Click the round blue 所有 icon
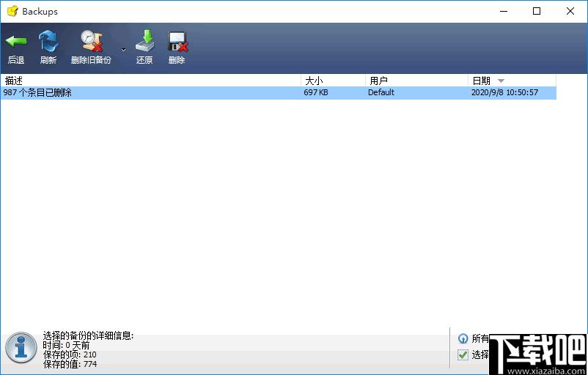 click(463, 338)
